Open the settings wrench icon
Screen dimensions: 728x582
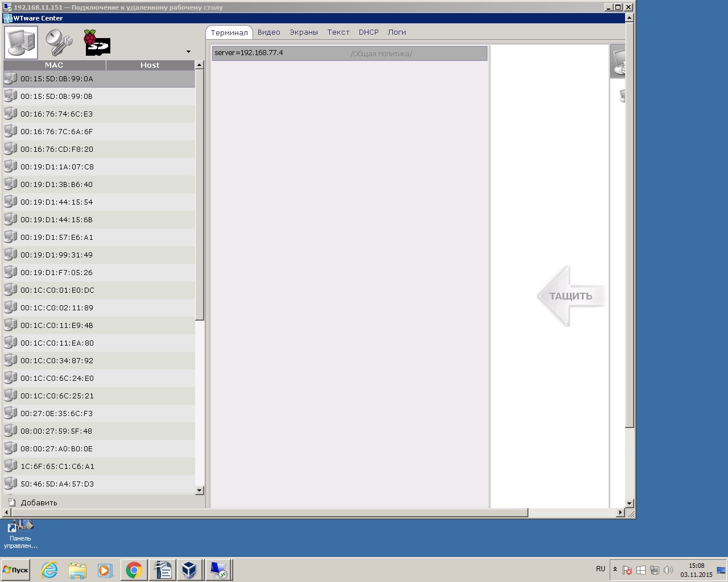tap(59, 43)
